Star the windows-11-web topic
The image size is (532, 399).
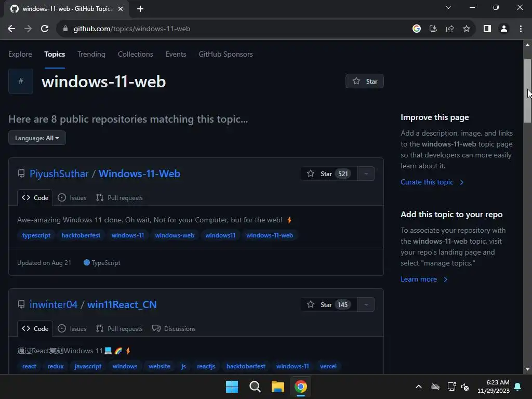point(364,81)
